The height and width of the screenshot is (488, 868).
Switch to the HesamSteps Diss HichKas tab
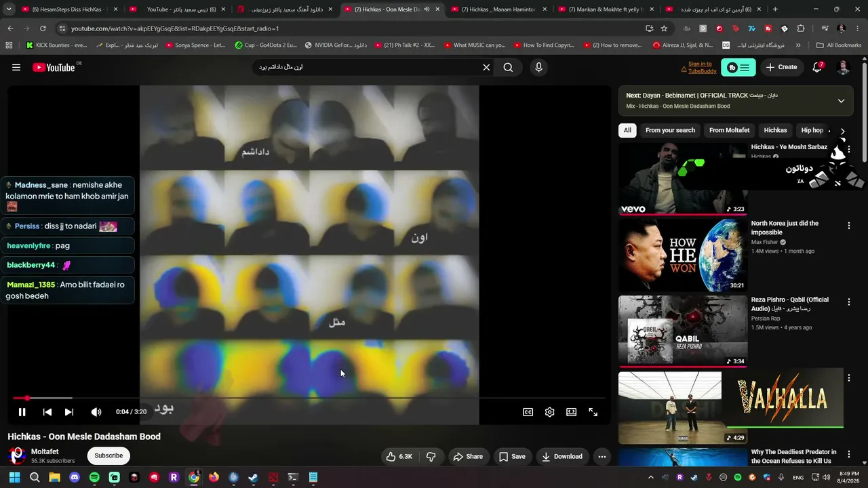(x=68, y=9)
